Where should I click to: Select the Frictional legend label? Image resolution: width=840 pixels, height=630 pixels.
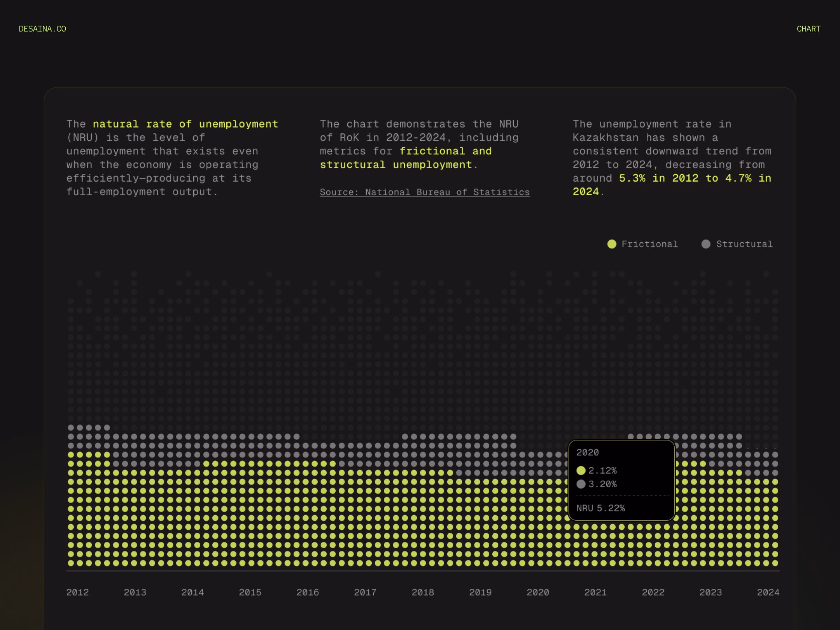[649, 244]
